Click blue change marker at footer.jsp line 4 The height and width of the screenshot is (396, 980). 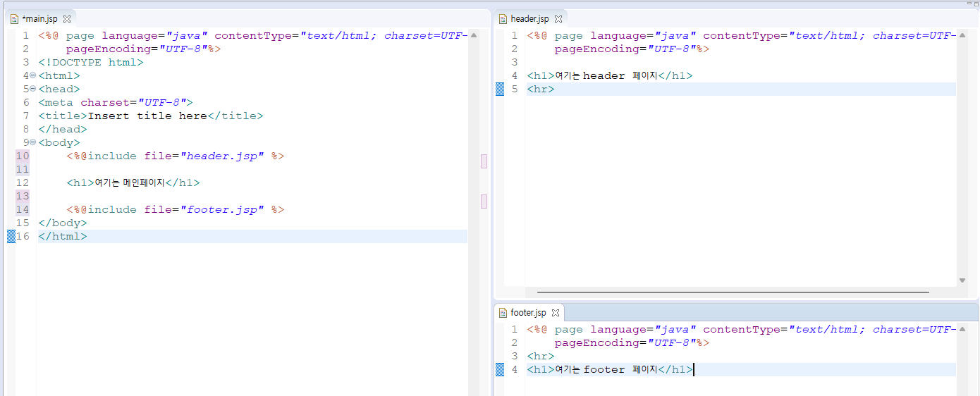(x=500, y=369)
